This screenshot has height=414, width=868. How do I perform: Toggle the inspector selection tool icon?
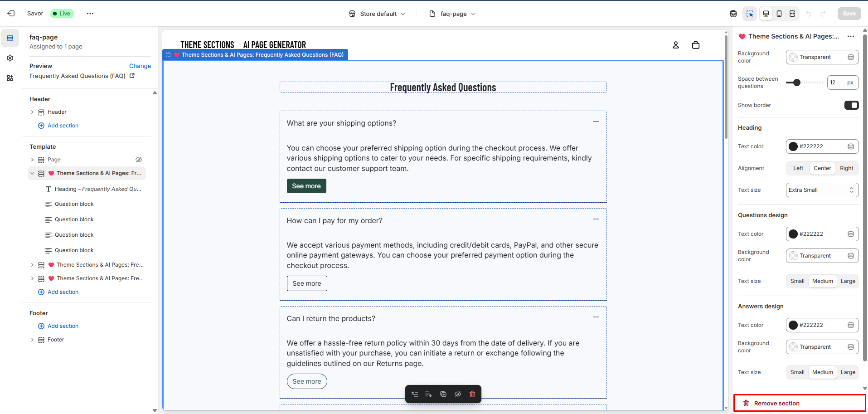[x=750, y=14]
